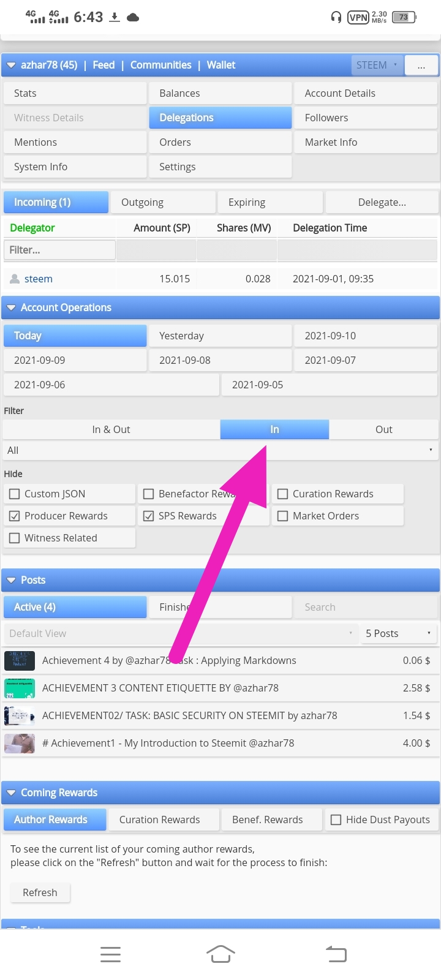Open the ellipsis more-options button

[x=421, y=65]
